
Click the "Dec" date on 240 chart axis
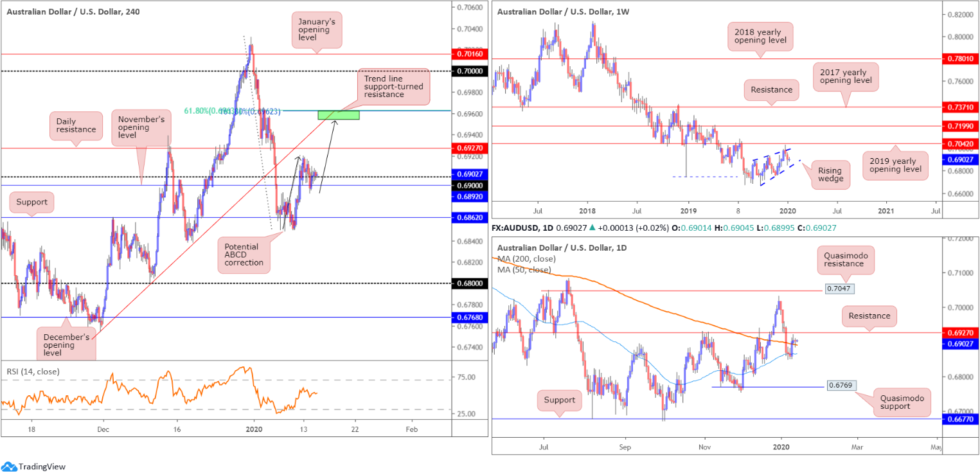tap(103, 428)
